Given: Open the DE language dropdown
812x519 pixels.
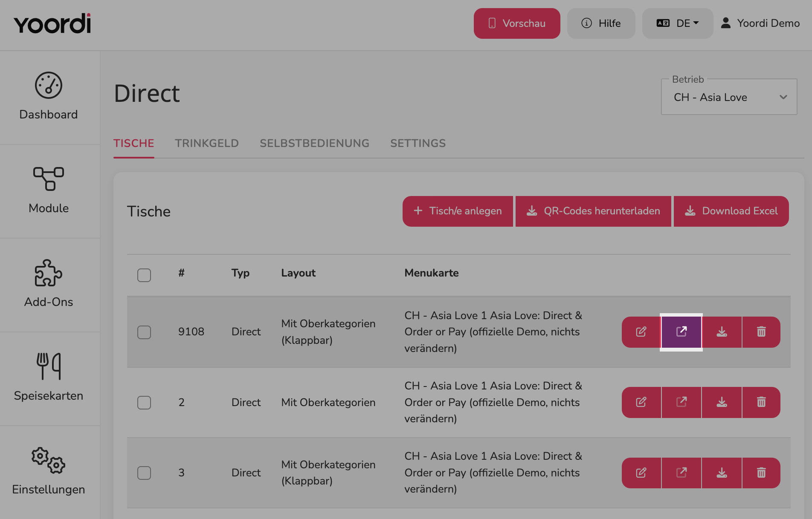Looking at the screenshot, I should click(678, 23).
